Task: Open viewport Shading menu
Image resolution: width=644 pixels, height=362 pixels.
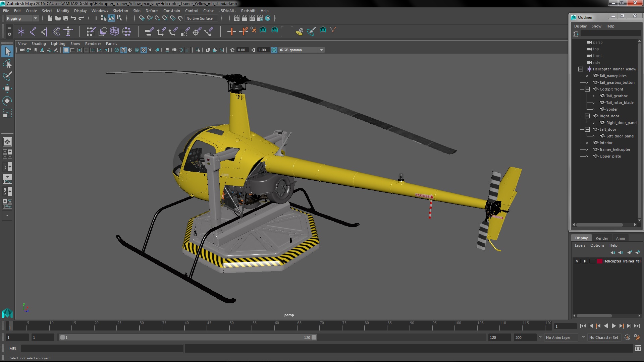Action: click(x=39, y=44)
